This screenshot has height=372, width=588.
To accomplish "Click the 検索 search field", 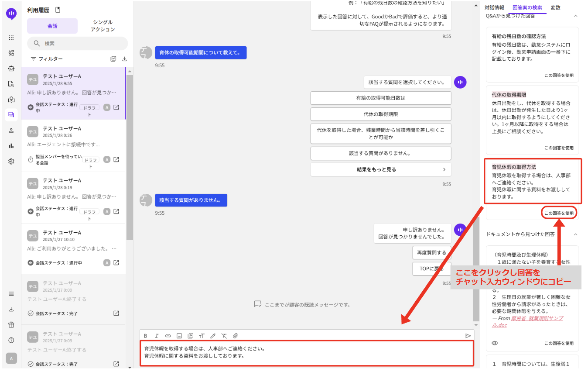I will pos(78,44).
